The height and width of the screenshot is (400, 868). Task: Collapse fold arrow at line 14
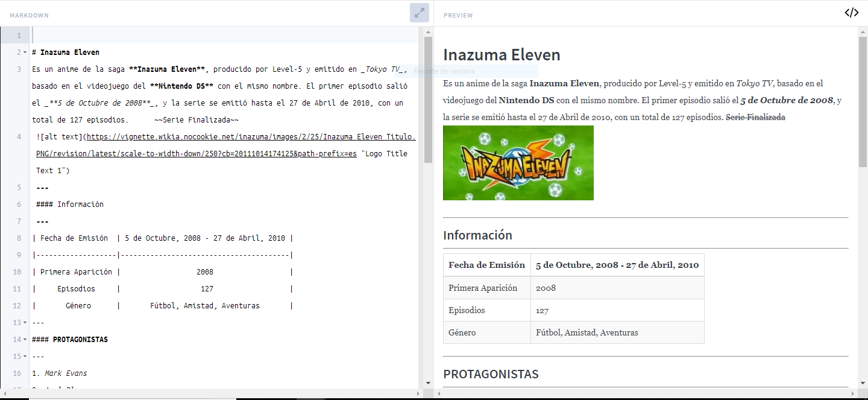tap(25, 340)
